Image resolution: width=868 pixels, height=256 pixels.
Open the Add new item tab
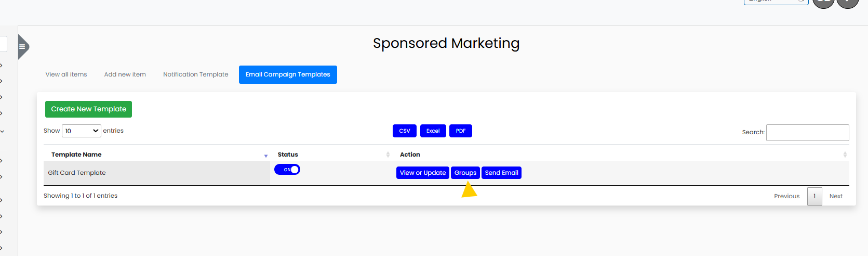[x=125, y=74]
